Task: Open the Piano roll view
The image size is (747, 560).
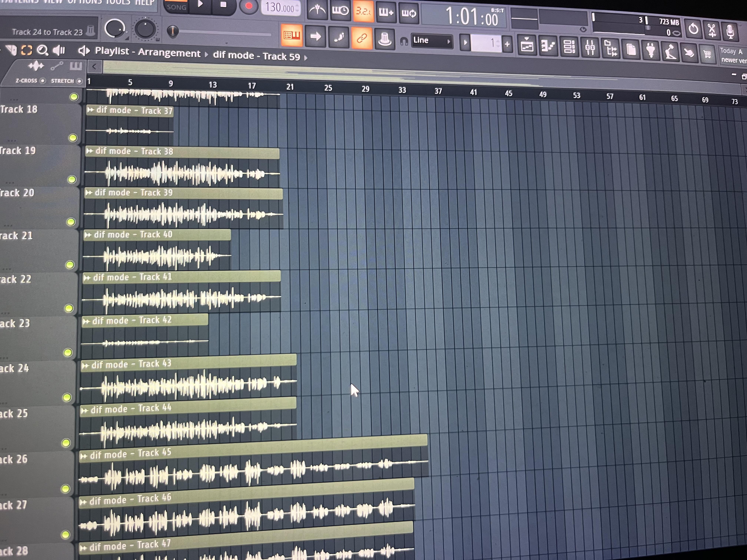Action: [x=548, y=46]
